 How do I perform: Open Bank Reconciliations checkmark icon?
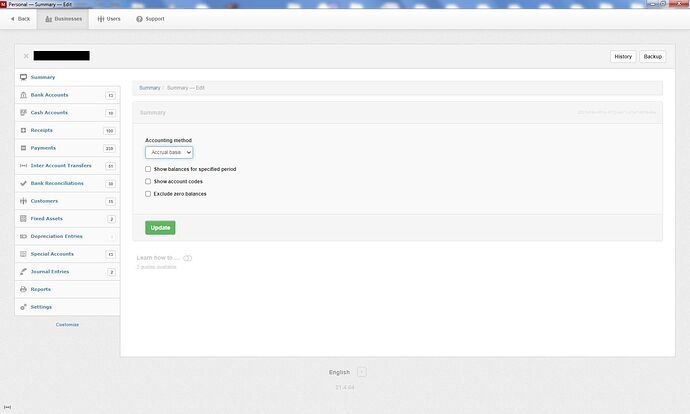pyautogui.click(x=23, y=183)
